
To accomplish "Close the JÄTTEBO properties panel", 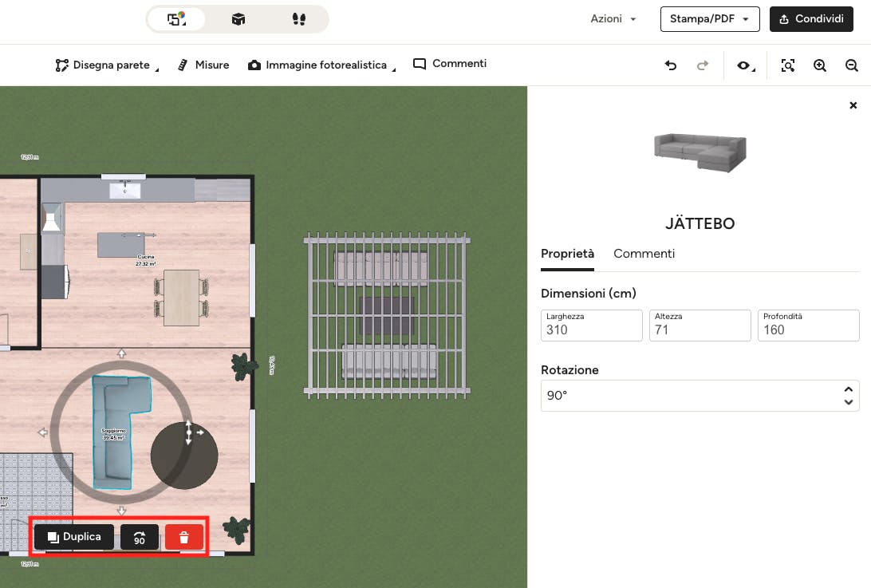I will (x=853, y=105).
